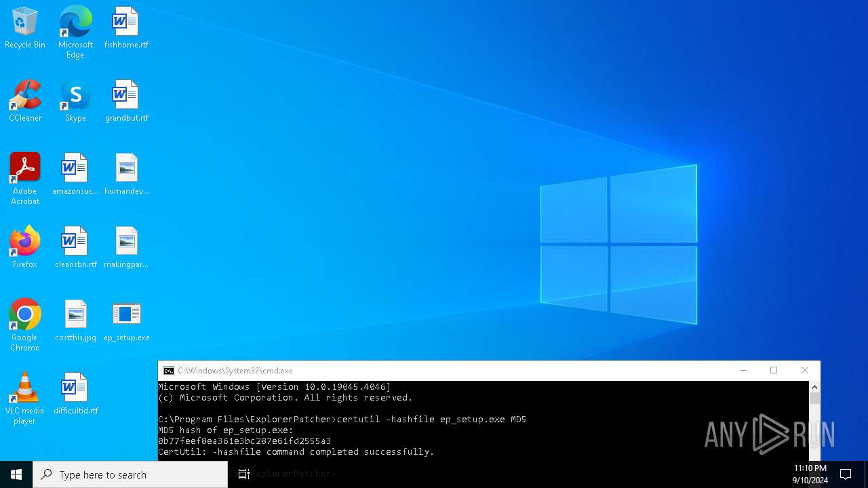Launch Firefox desktop shortcut
Image resolution: width=868 pixels, height=488 pixels.
click(25, 247)
